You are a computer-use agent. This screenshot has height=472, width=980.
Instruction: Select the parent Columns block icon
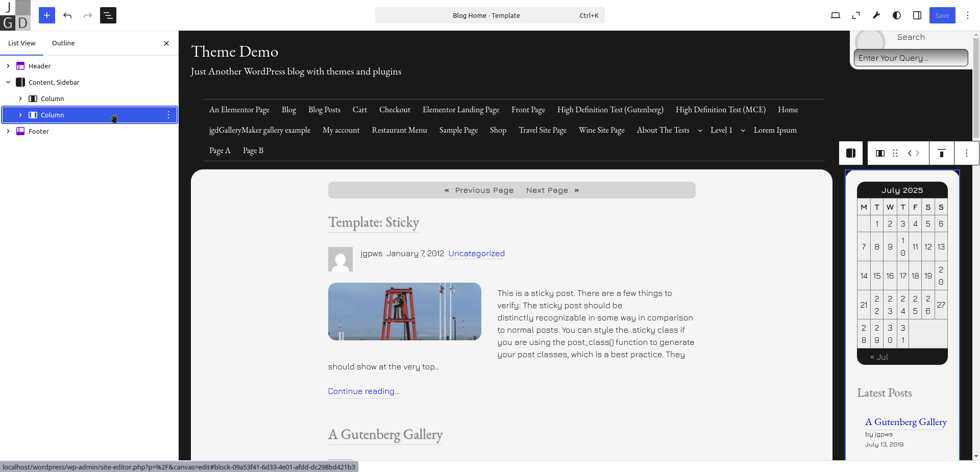[x=851, y=153]
